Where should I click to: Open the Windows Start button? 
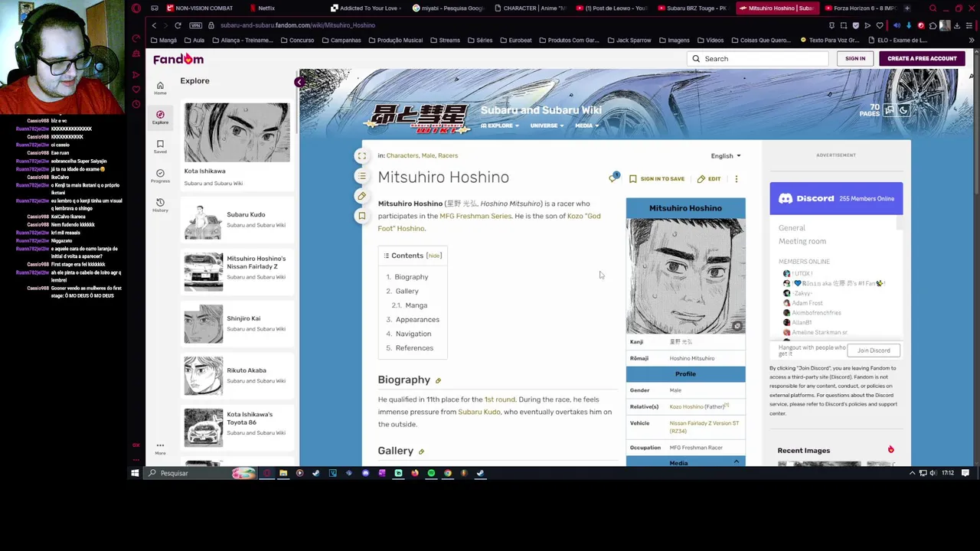tap(135, 473)
